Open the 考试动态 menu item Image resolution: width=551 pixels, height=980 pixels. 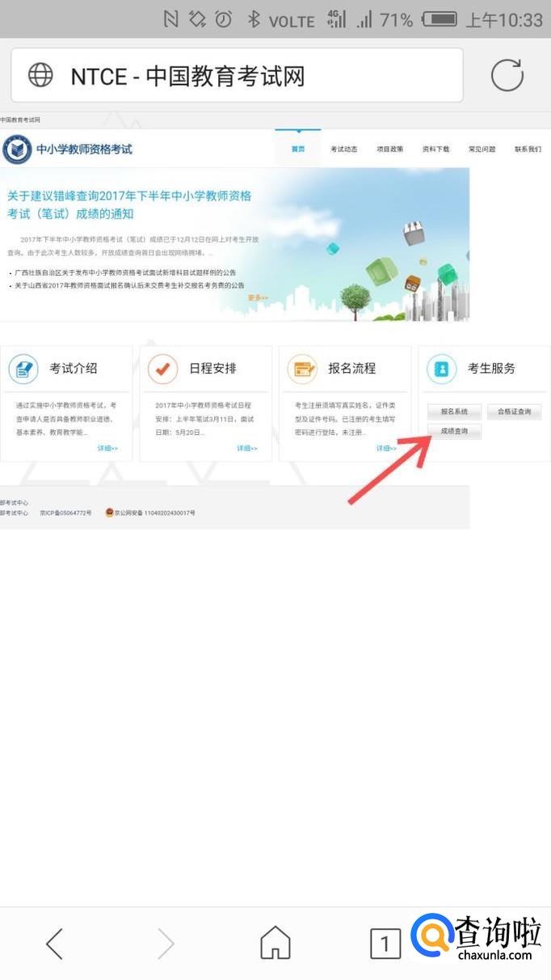(343, 150)
